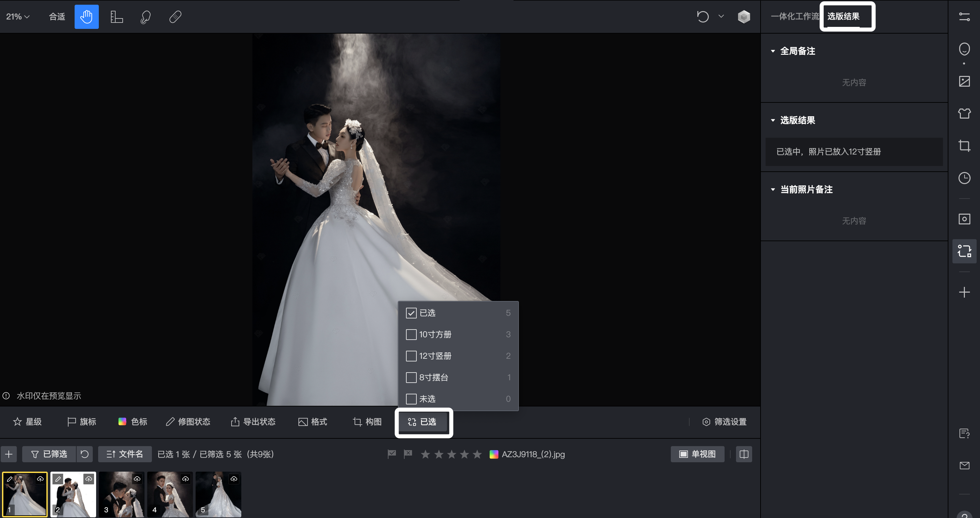The height and width of the screenshot is (518, 980).
Task: Click the 已筛选 filter button
Action: pyautogui.click(x=49, y=454)
